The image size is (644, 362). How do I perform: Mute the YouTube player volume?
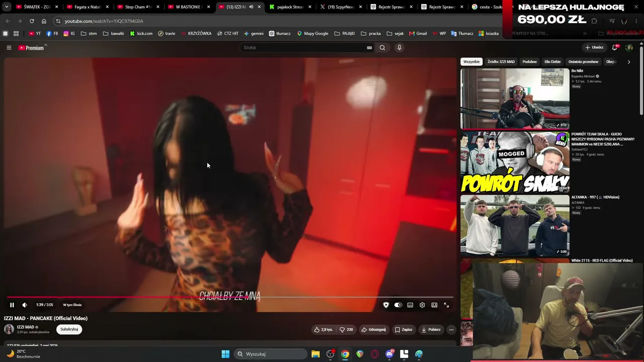click(25, 305)
